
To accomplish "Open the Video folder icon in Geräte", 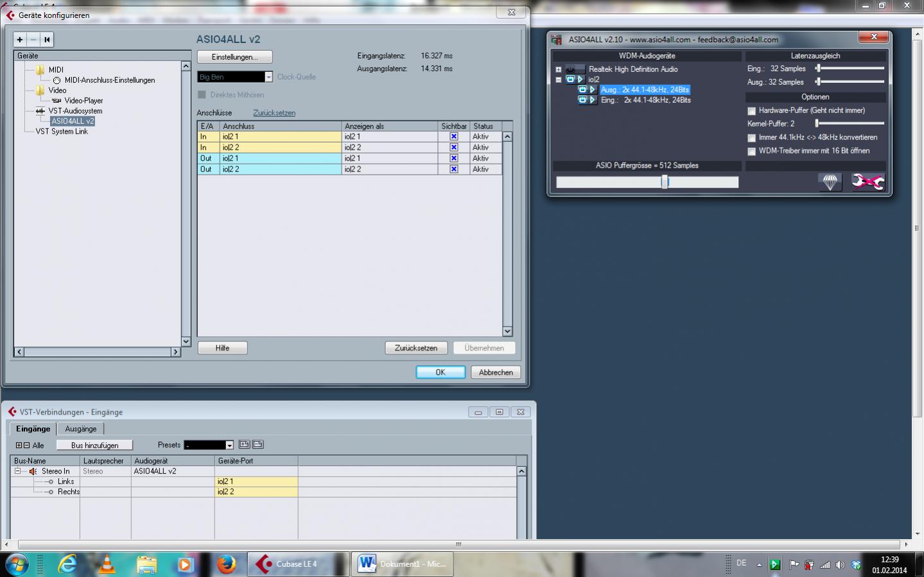I will pyautogui.click(x=40, y=90).
